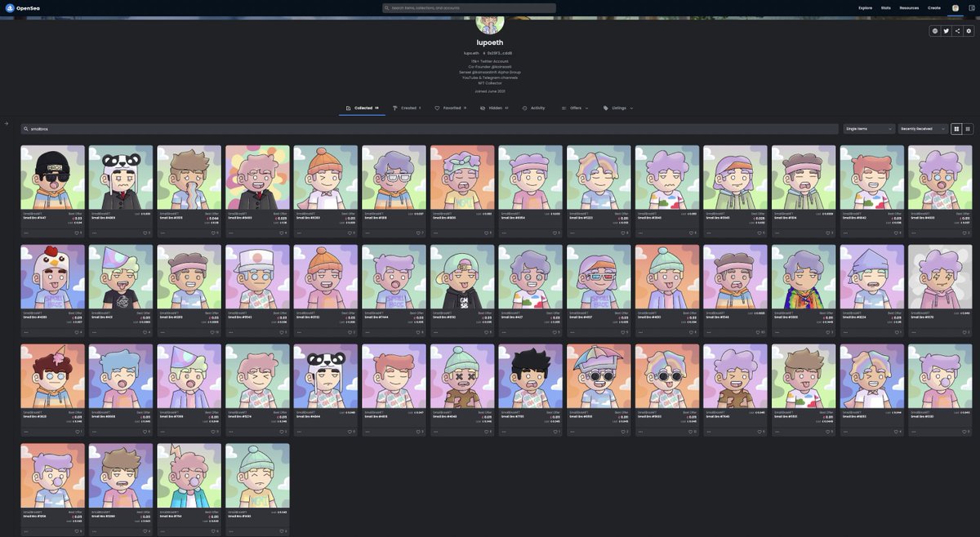
Task: Favorite the white cap red dot card heart
Action: pos(281,332)
